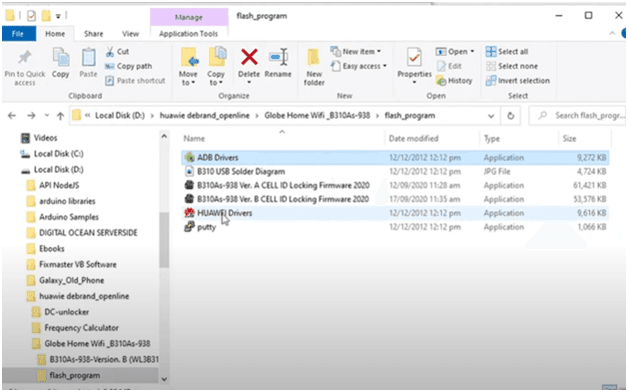Viewport: 628px width, 392px height.
Task: Click Paste shortcut in ribbon
Action: pos(135,80)
